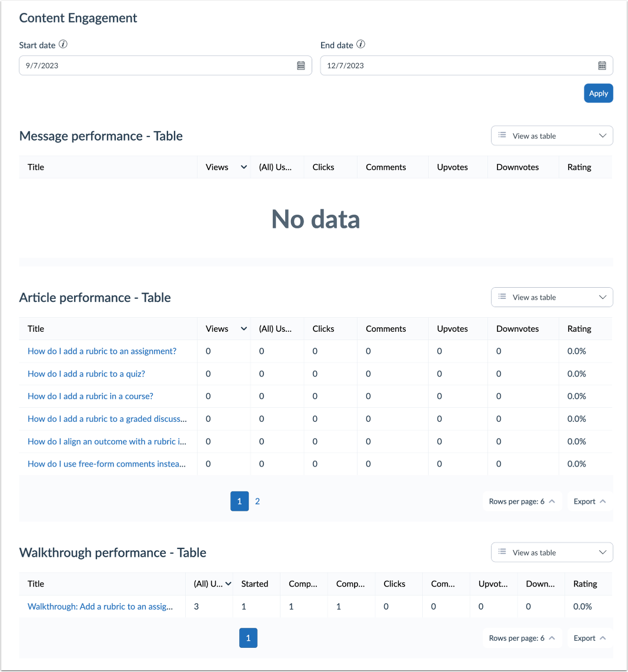Open the Views sort dropdown in Article performance table

243,328
